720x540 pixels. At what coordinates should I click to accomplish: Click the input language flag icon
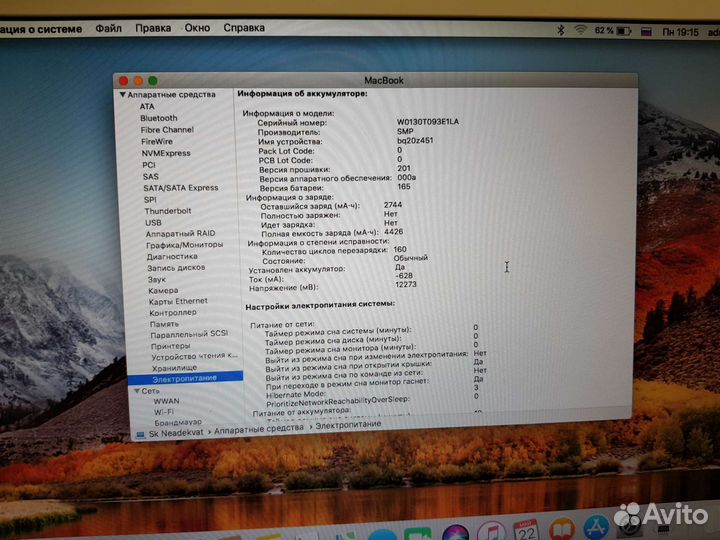point(647,32)
